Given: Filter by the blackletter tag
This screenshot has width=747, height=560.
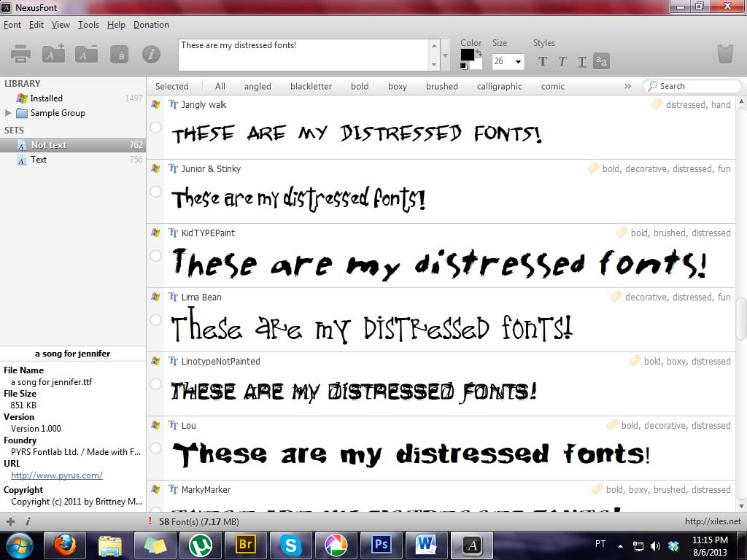Looking at the screenshot, I should click(311, 86).
